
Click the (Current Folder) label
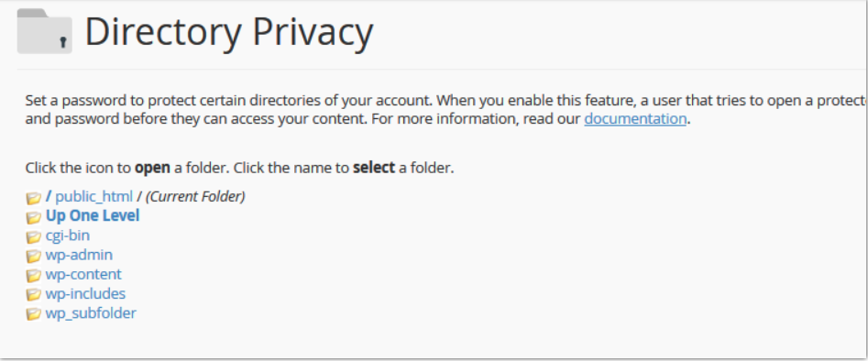195,197
